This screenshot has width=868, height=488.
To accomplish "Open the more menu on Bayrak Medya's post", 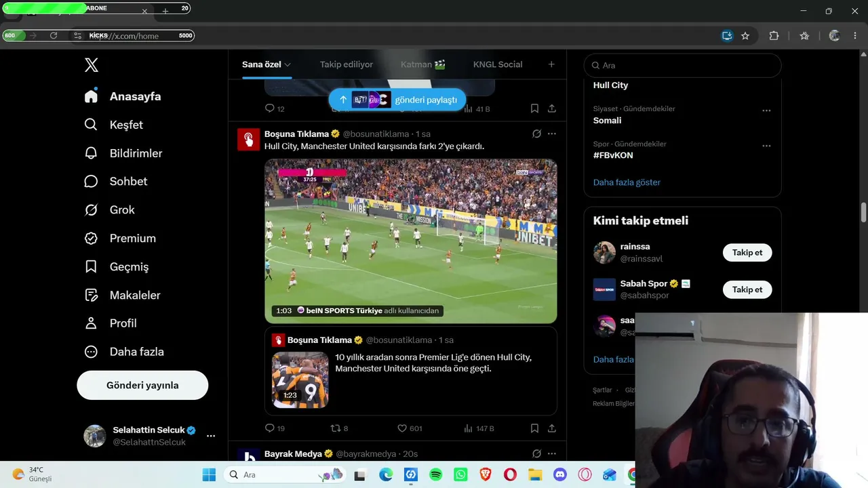I will pos(552,453).
